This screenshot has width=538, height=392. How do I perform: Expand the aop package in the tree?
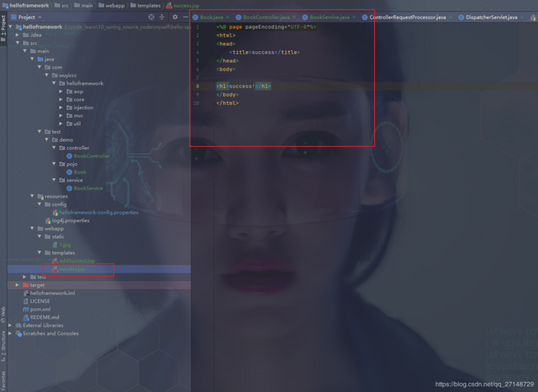pyautogui.click(x=59, y=91)
